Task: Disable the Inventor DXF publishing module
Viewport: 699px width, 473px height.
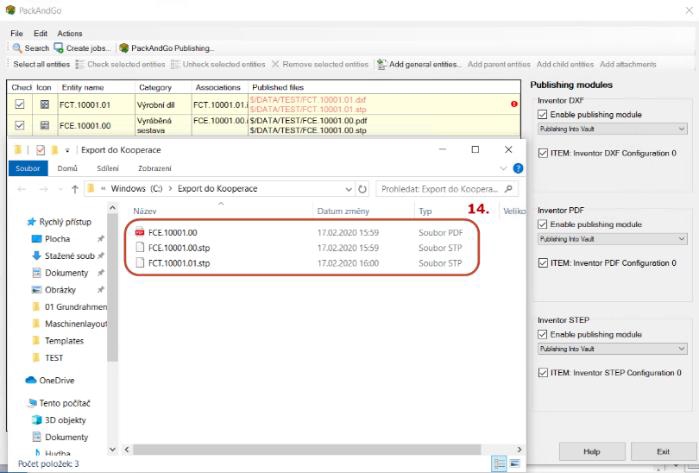Action: point(542,115)
